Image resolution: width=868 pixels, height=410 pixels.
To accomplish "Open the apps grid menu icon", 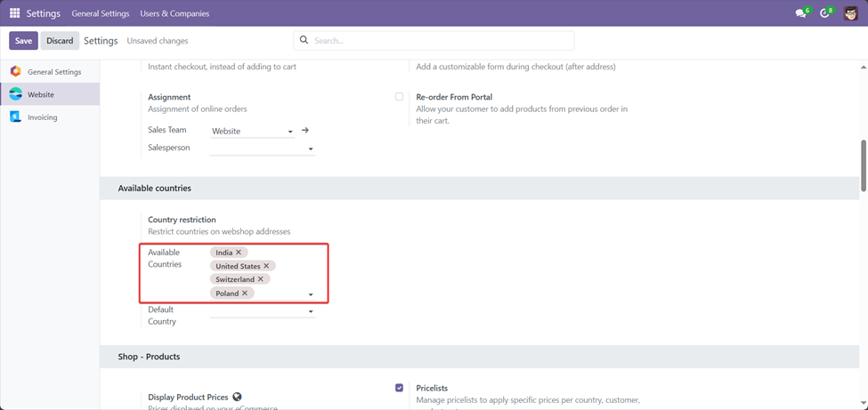I will click(15, 13).
